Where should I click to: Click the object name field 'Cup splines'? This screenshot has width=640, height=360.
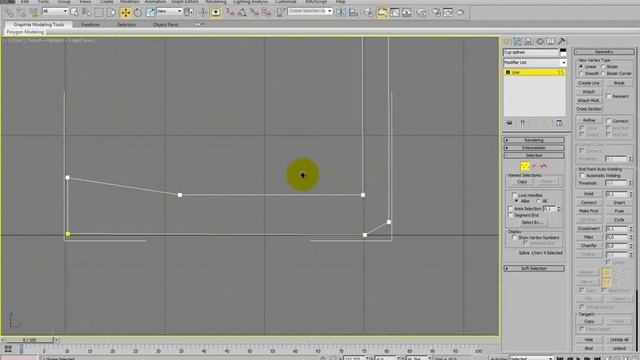531,52
